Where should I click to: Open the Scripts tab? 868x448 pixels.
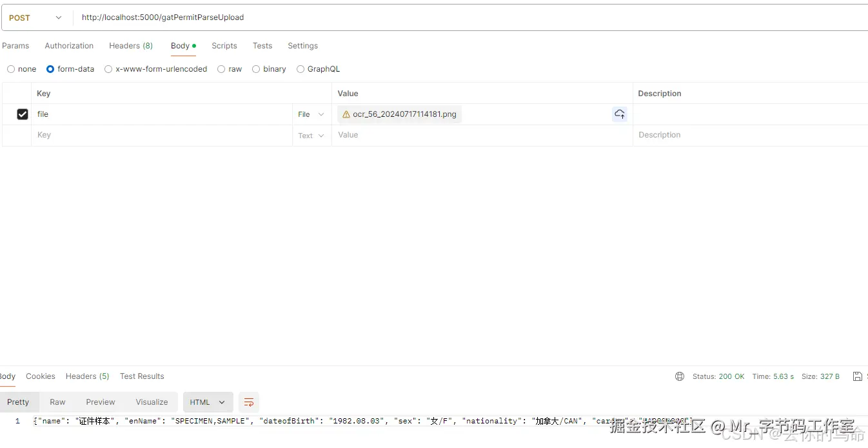[224, 46]
